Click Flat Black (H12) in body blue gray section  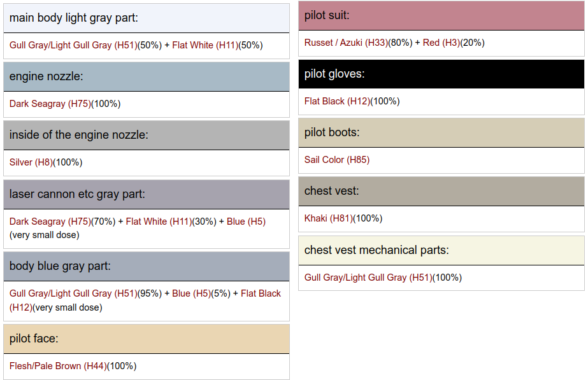click(x=261, y=293)
